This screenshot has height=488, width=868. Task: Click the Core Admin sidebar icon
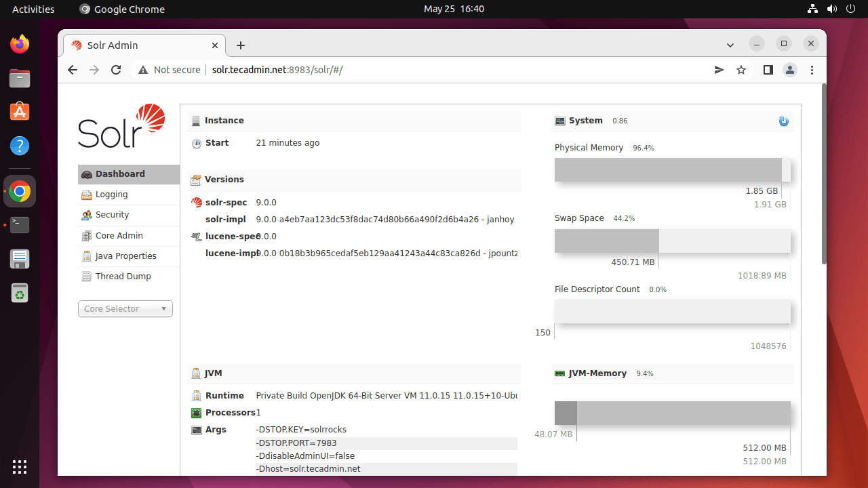click(x=87, y=236)
